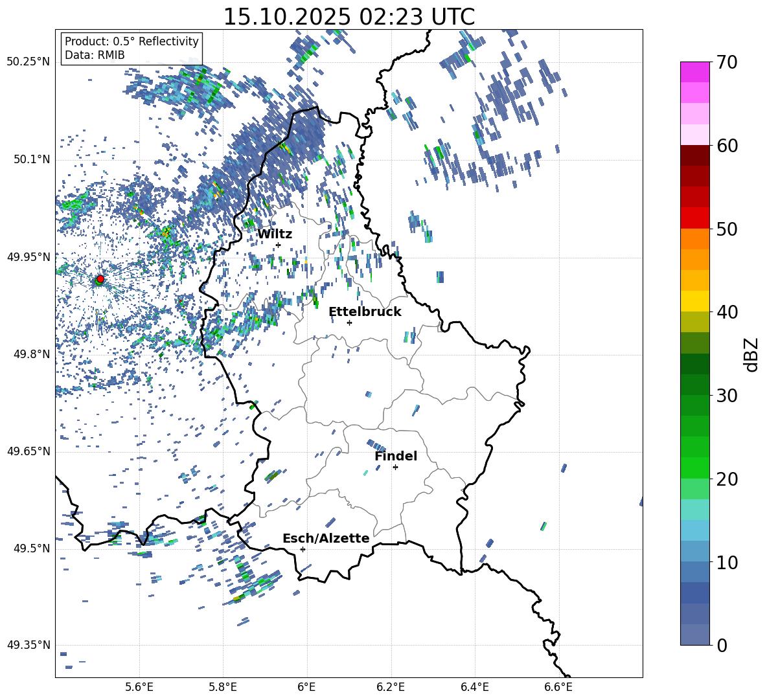Image resolution: width=767 pixels, height=700 pixels.
Task: Select the Findel map label
Action: tap(396, 456)
